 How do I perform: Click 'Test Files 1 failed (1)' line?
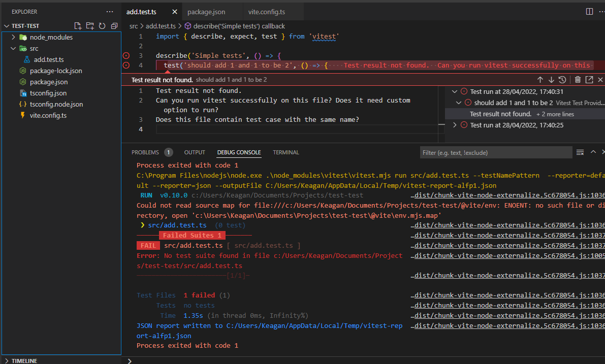(183, 295)
